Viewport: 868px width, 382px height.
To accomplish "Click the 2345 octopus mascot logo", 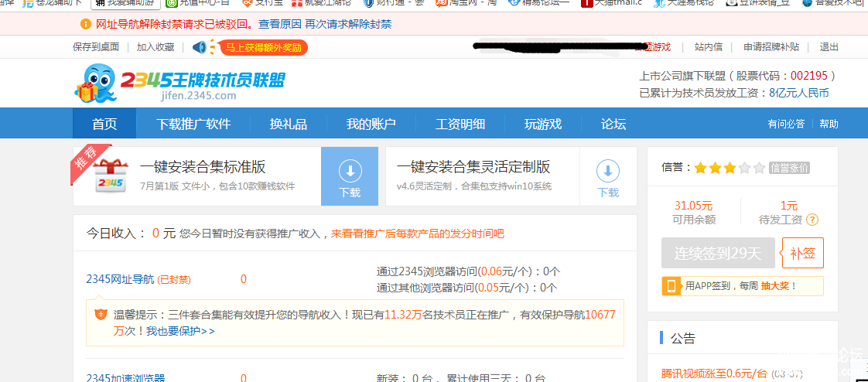I will click(95, 83).
